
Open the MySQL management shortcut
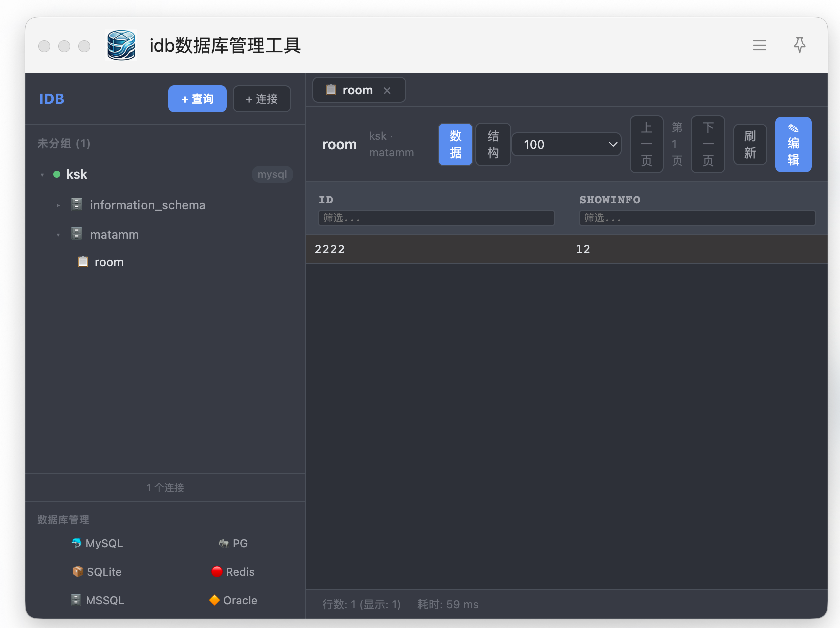pyautogui.click(x=97, y=543)
